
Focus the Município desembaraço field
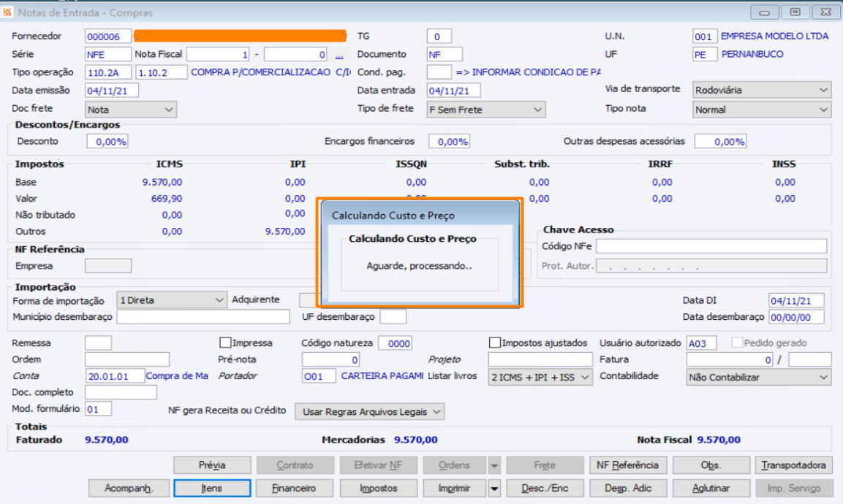[203, 317]
